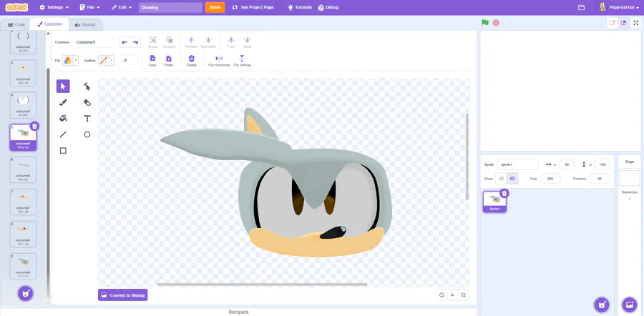Click the project title Drawing field
Screen dimensions: 644x316
(170, 7)
